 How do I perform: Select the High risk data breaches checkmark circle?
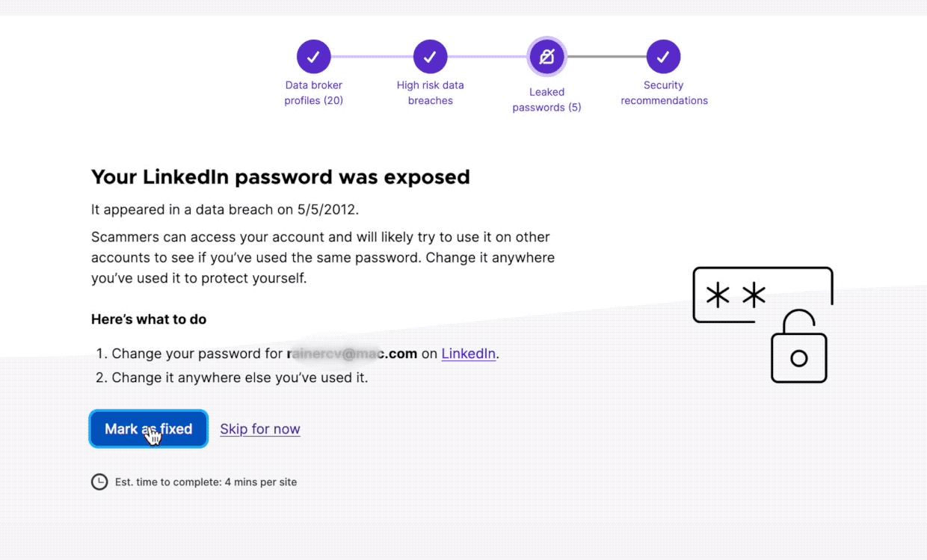pyautogui.click(x=430, y=57)
